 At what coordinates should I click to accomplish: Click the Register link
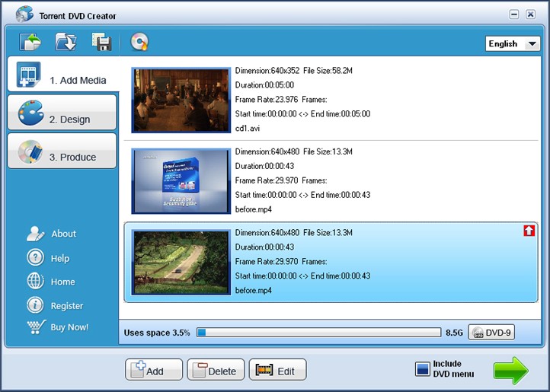67,306
